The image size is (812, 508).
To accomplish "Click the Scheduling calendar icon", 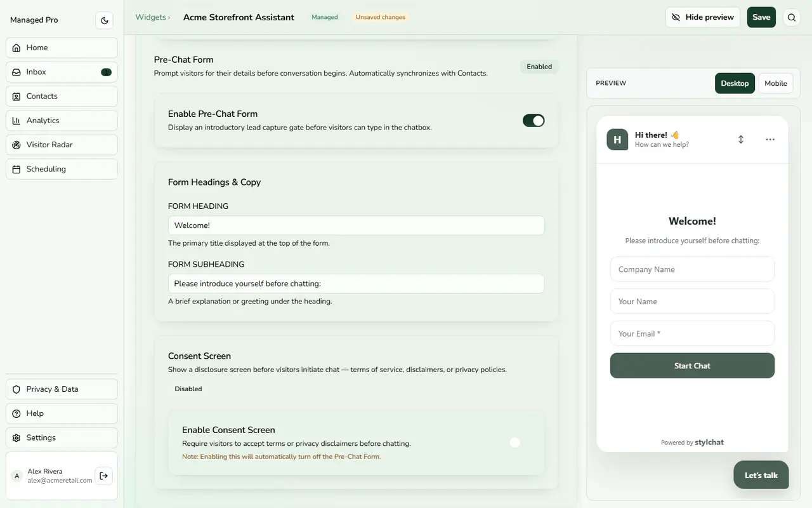I will pyautogui.click(x=16, y=169).
